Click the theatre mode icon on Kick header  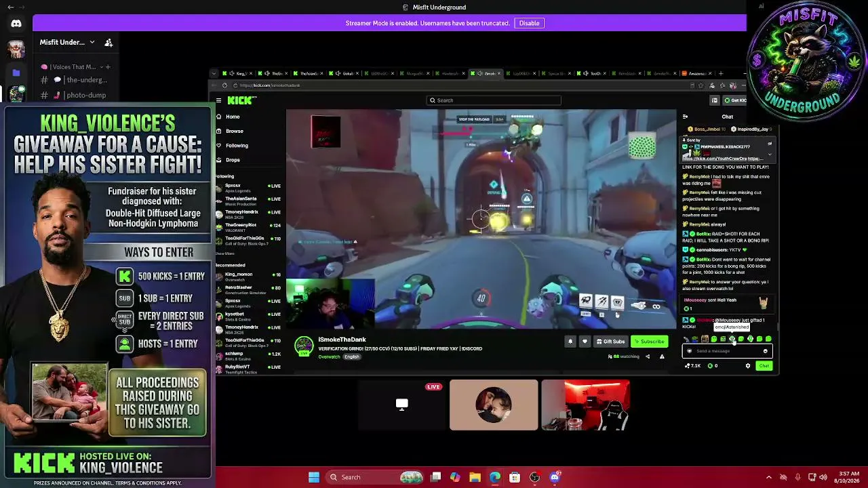714,100
